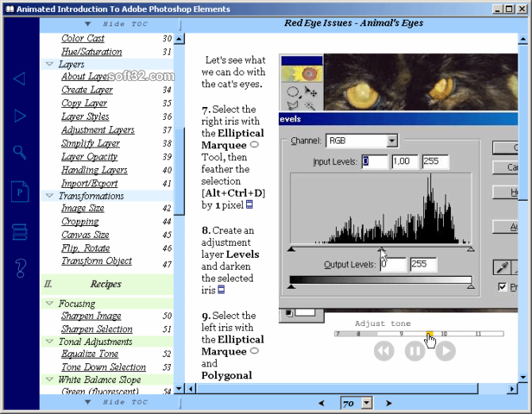Open the Layer Opacity topic
The width and height of the screenshot is (532, 414).
(x=89, y=156)
